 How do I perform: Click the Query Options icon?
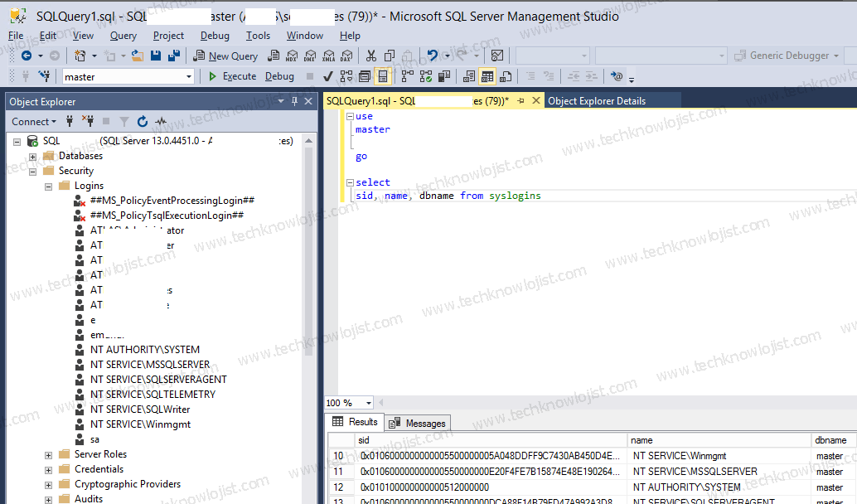pos(365,76)
